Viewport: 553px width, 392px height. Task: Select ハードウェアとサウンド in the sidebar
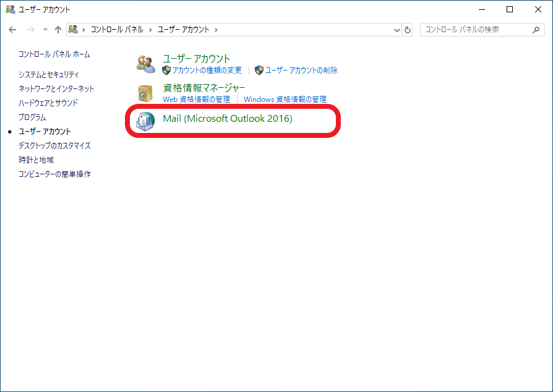[x=48, y=103]
